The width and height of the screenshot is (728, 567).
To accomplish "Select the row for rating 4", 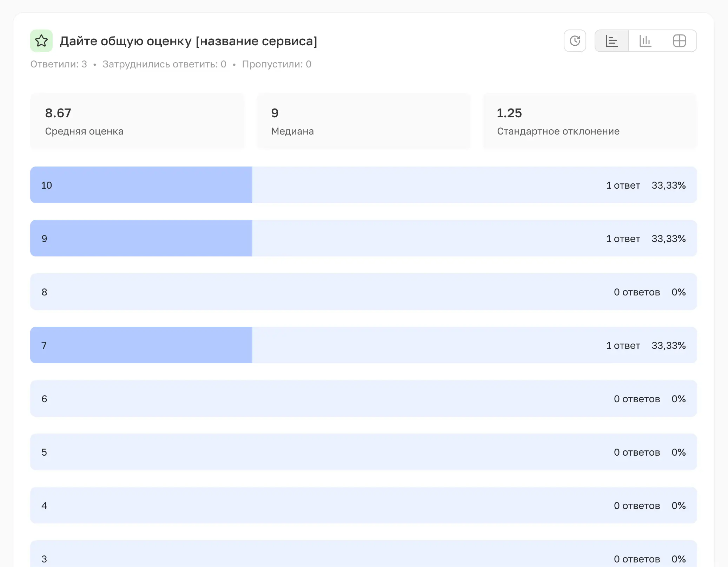I will tap(363, 505).
